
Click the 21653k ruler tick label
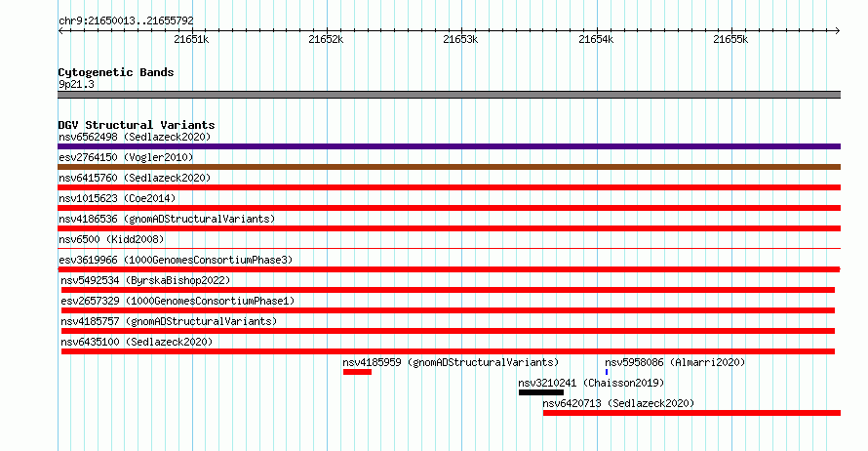pyautogui.click(x=460, y=39)
